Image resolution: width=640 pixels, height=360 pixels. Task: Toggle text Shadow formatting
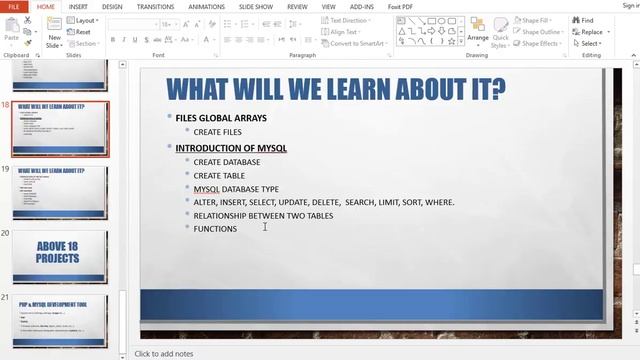pyautogui.click(x=146, y=40)
